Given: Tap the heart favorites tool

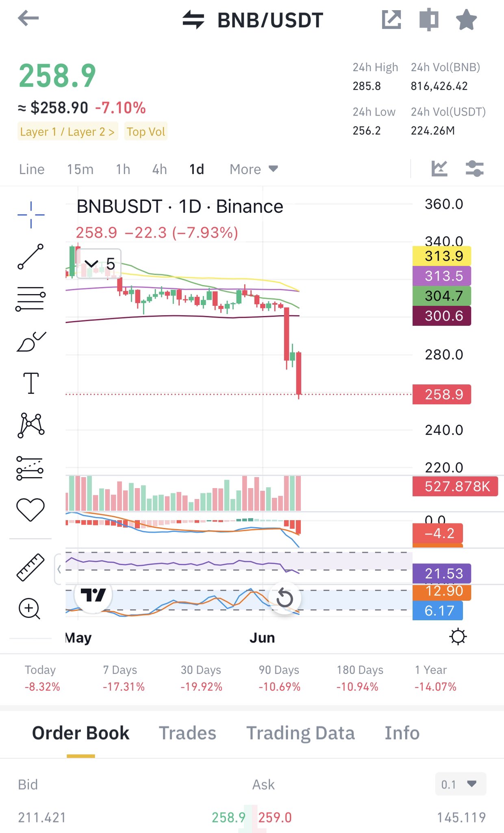Looking at the screenshot, I should pos(30,510).
